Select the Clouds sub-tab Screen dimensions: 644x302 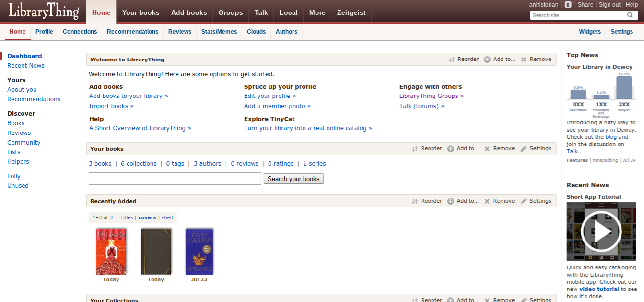coord(257,32)
